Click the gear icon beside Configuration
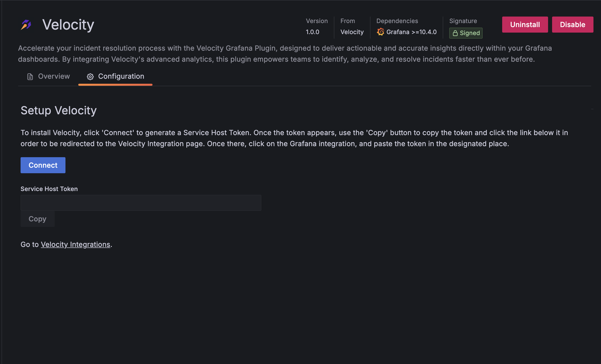The width and height of the screenshot is (601, 364). pos(90,76)
